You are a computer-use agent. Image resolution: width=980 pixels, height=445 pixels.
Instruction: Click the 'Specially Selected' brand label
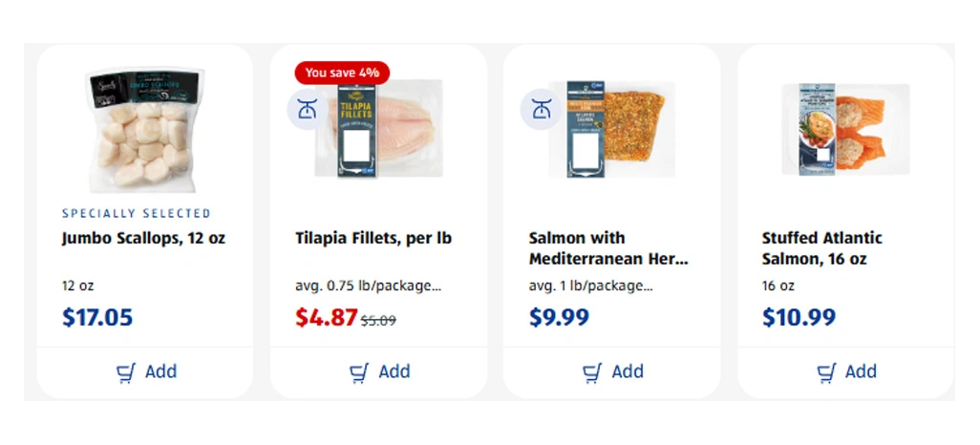point(137,214)
